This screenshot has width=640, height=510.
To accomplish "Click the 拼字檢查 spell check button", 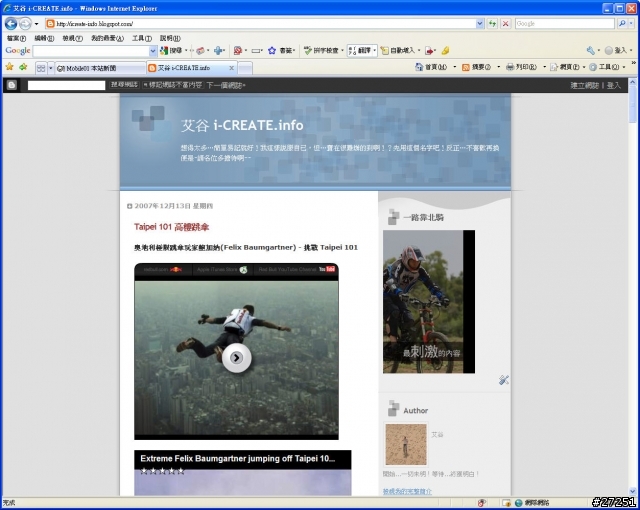I will [x=322, y=51].
